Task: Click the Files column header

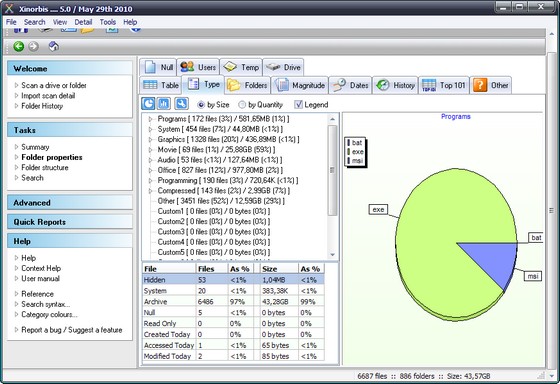Action: pyautogui.click(x=211, y=269)
